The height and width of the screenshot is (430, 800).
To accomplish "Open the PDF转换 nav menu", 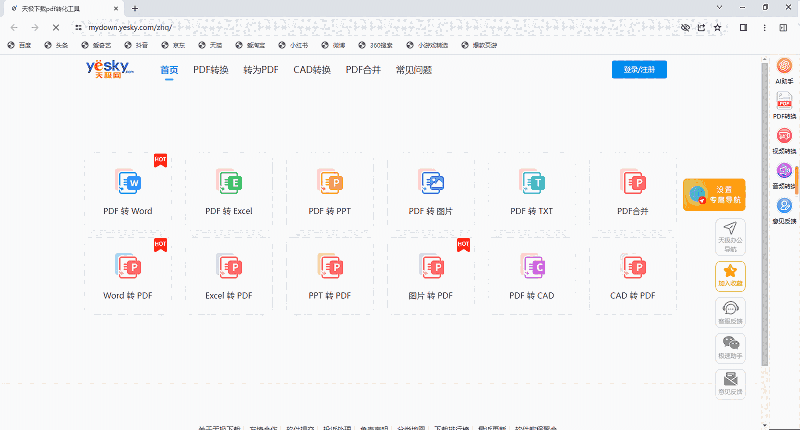I will tap(211, 70).
